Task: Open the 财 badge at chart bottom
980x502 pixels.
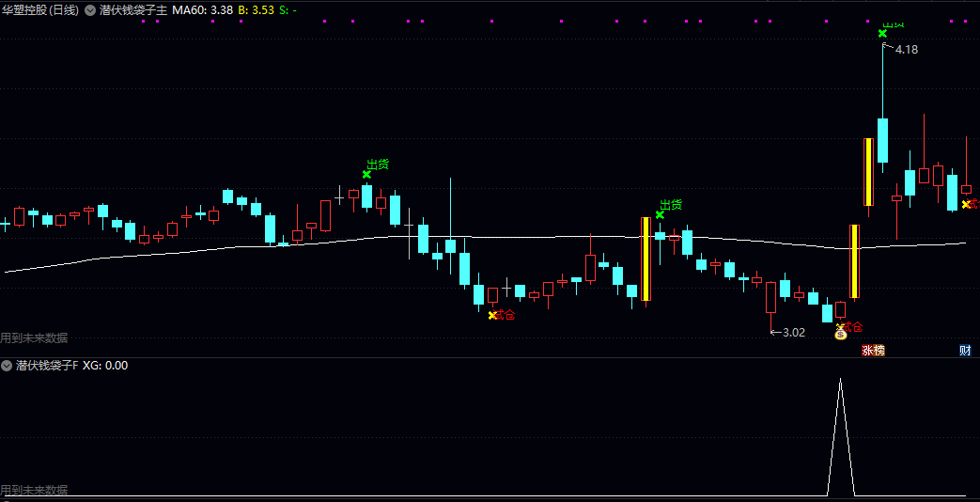Action: (x=966, y=350)
